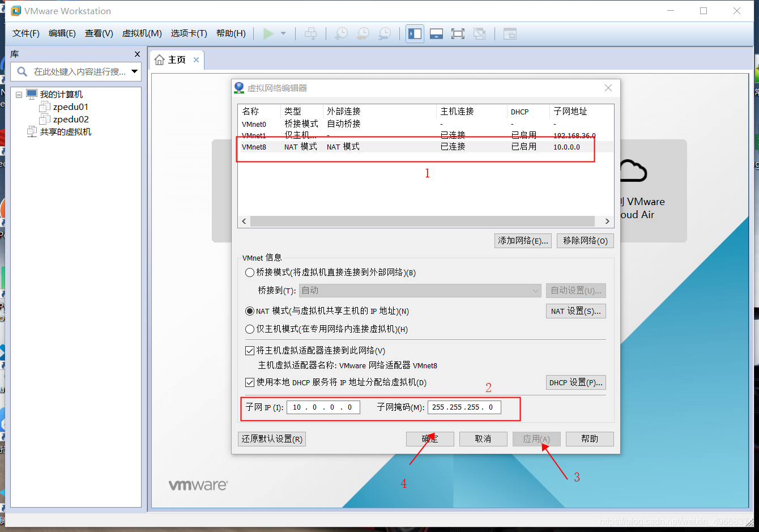This screenshot has width=759, height=532.
Task: Click the VMware Workstation title bar app icon
Action: pos(16,11)
